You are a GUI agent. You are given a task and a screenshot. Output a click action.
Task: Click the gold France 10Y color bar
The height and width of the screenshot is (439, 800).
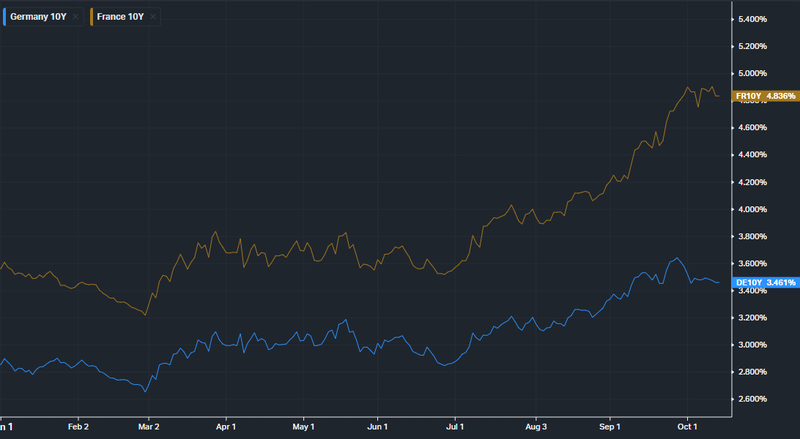pyautogui.click(x=92, y=17)
